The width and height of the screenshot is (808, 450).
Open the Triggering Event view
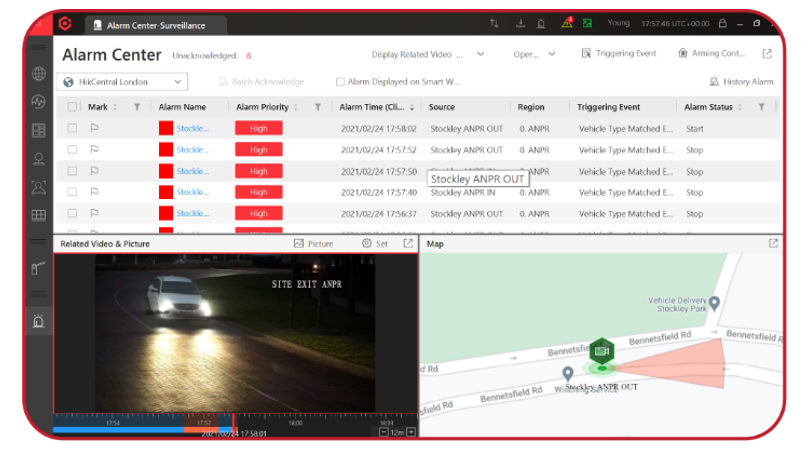tap(618, 53)
